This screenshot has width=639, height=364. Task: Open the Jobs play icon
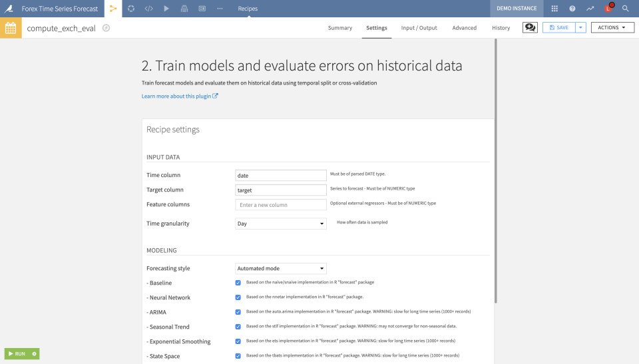point(166,8)
